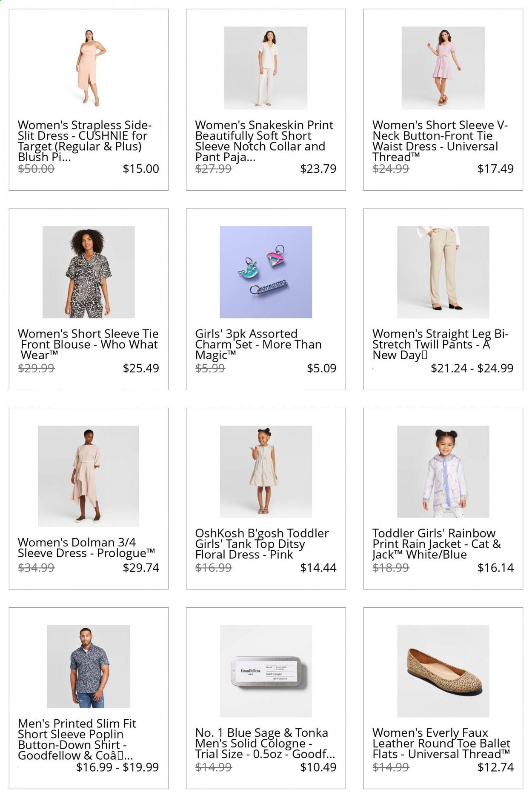Open the Strapless Side-Slit Dress product image
This screenshot has width=532, height=798.
(x=89, y=68)
